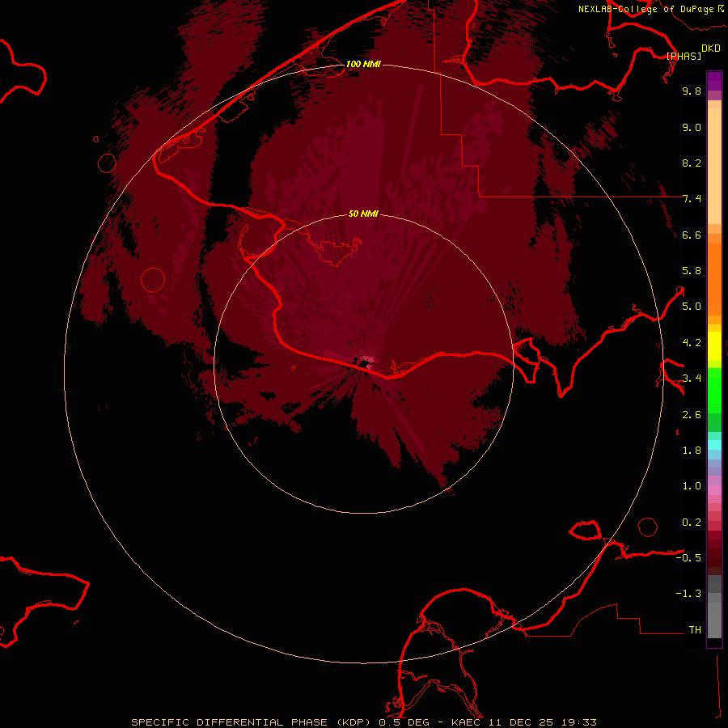Select the 5.0 scale label
Screen dimensions: 728x728
692,307
